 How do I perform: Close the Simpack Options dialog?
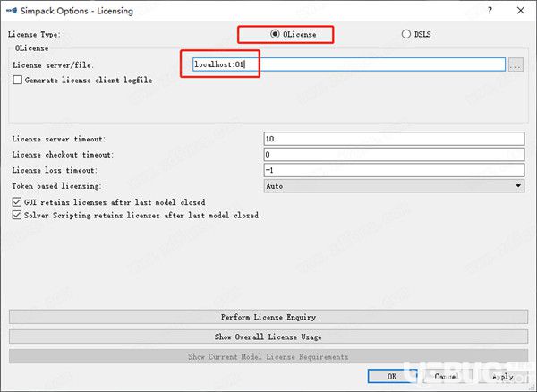pyautogui.click(x=521, y=11)
